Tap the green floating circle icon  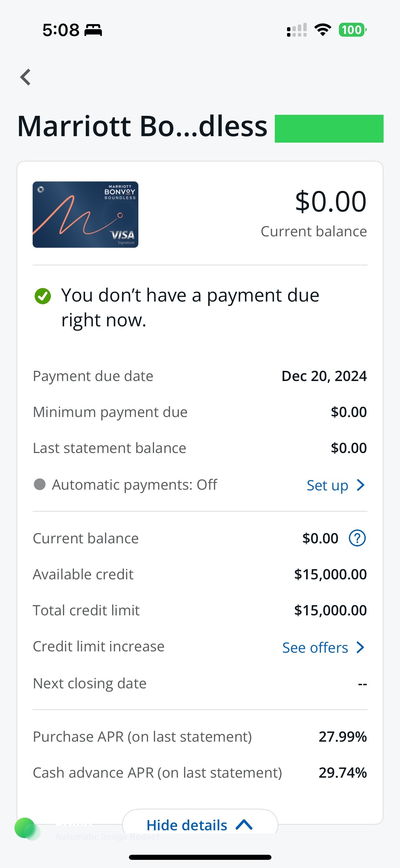[25, 828]
